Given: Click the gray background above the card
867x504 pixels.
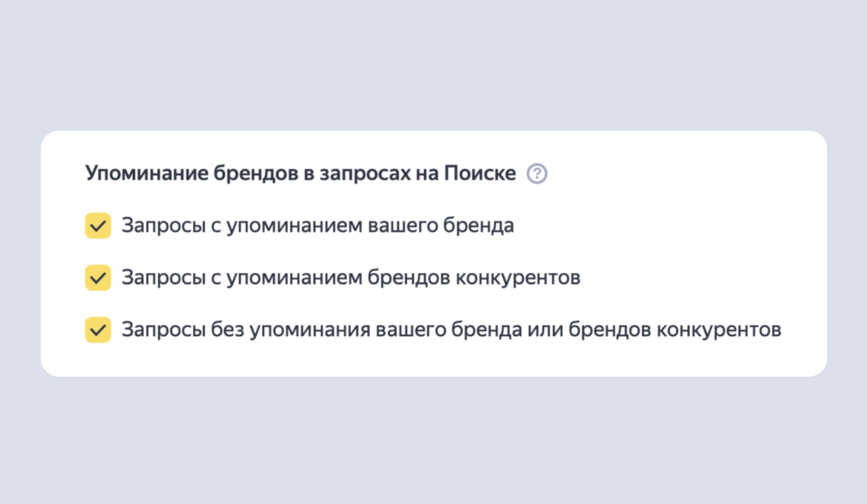Looking at the screenshot, I should pyautogui.click(x=433, y=66).
